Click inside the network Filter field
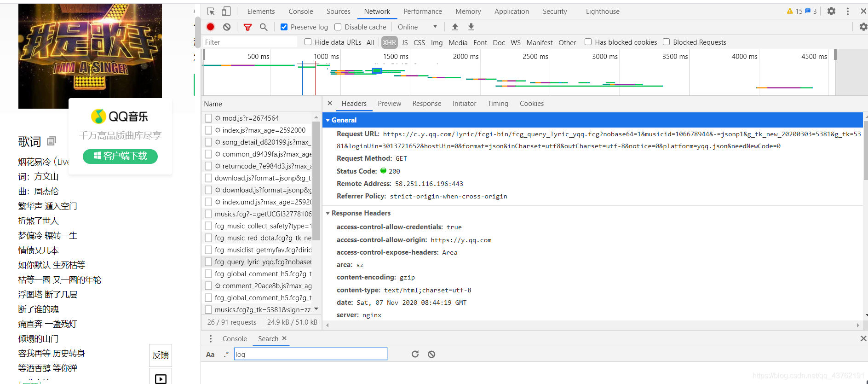The height and width of the screenshot is (384, 868). pos(250,42)
